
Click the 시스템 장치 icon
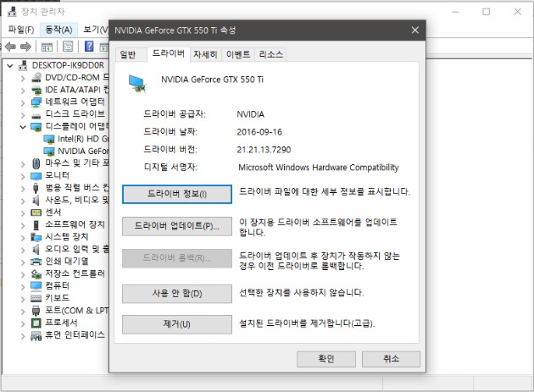(x=36, y=237)
